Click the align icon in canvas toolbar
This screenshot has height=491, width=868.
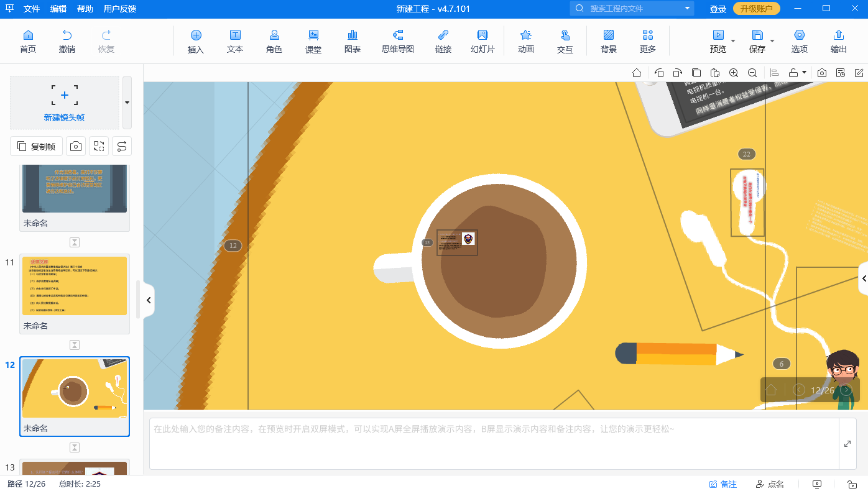tap(775, 73)
